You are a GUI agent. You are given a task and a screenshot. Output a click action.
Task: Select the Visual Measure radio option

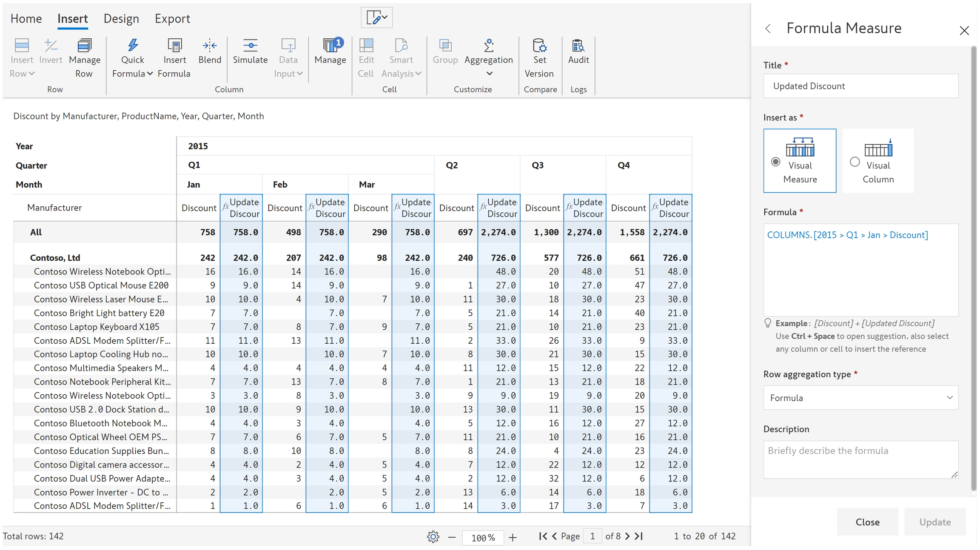click(x=775, y=162)
